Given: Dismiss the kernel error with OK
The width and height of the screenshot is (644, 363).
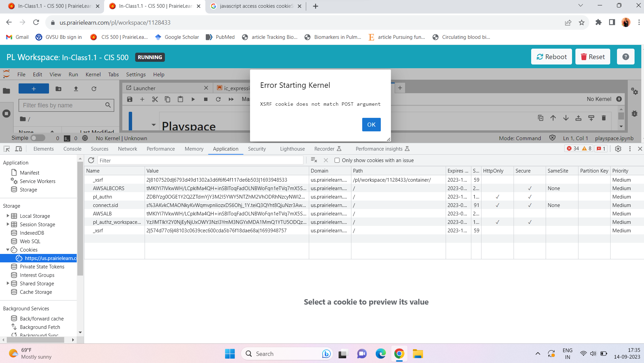Looking at the screenshot, I should click(371, 124).
